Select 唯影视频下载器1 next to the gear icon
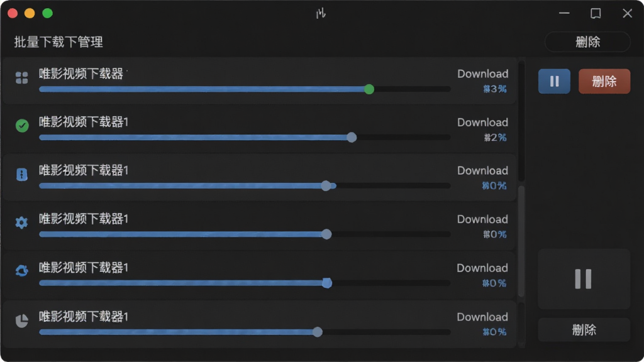 (x=84, y=219)
